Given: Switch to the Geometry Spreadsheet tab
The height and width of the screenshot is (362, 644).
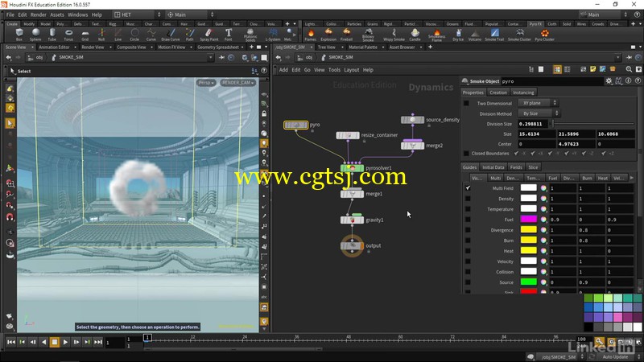Looking at the screenshot, I should tap(217, 47).
